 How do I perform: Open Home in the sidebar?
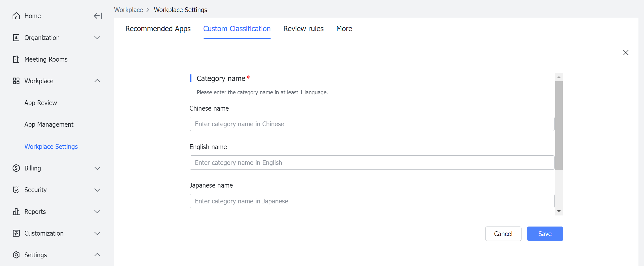pyautogui.click(x=33, y=16)
